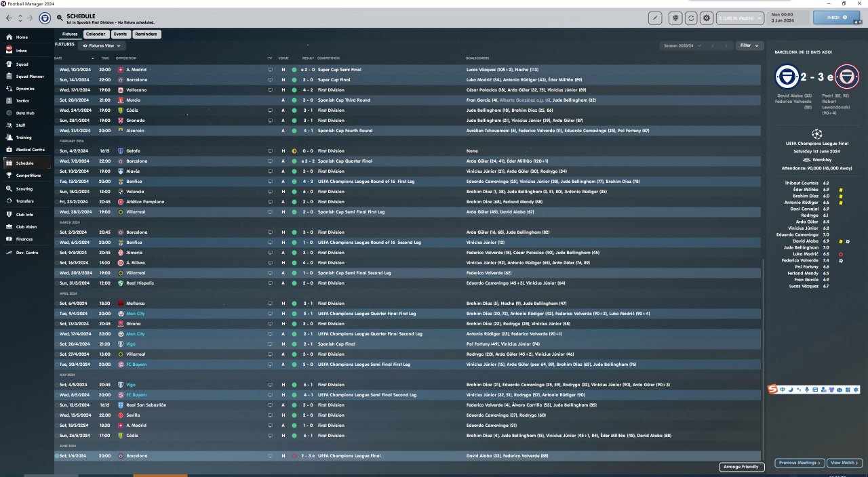
Task: Sort by the Competition column header
Action: click(x=328, y=58)
